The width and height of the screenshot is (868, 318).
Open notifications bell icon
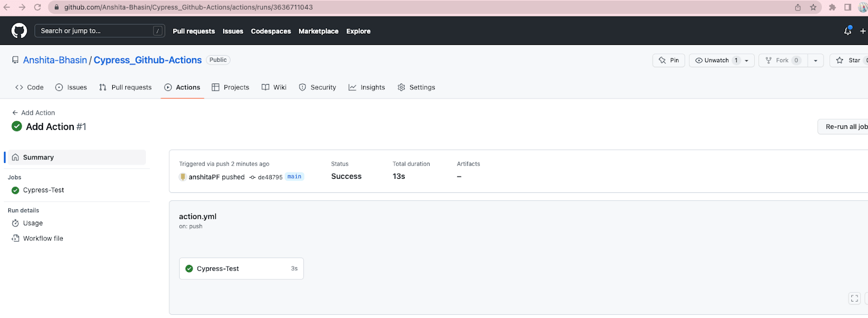tap(847, 31)
